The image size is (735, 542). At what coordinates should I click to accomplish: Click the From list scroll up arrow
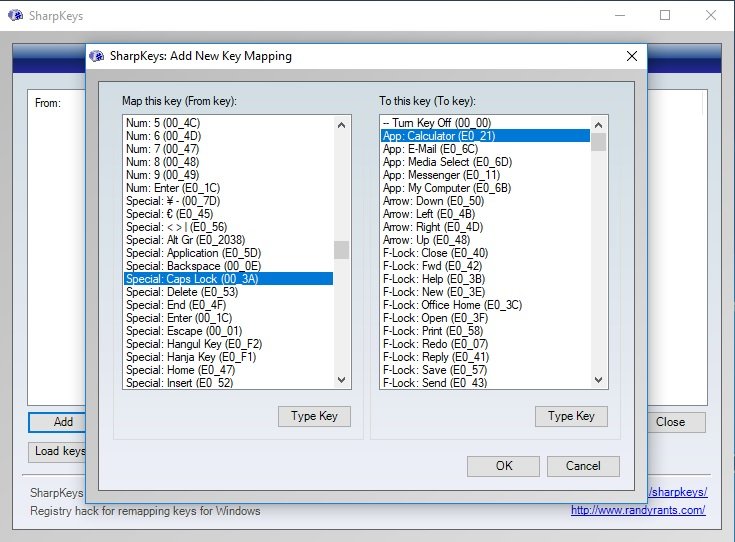coord(341,125)
